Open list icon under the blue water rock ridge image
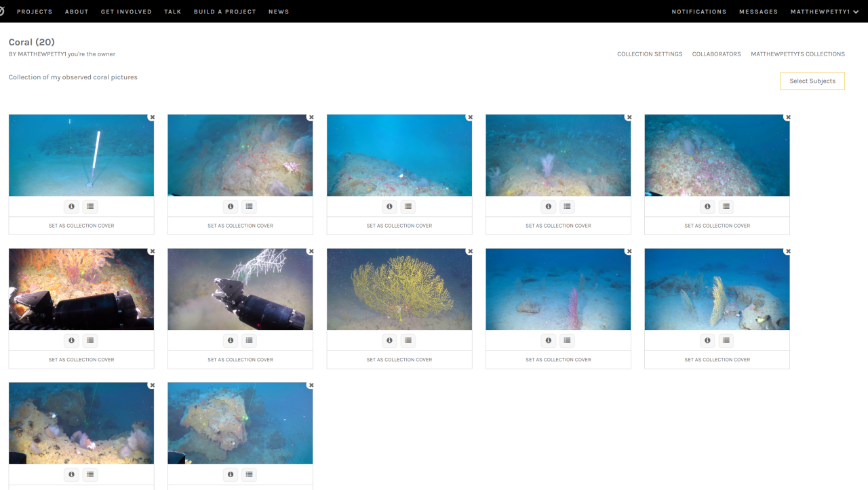This screenshot has height=490, width=868. tap(408, 206)
